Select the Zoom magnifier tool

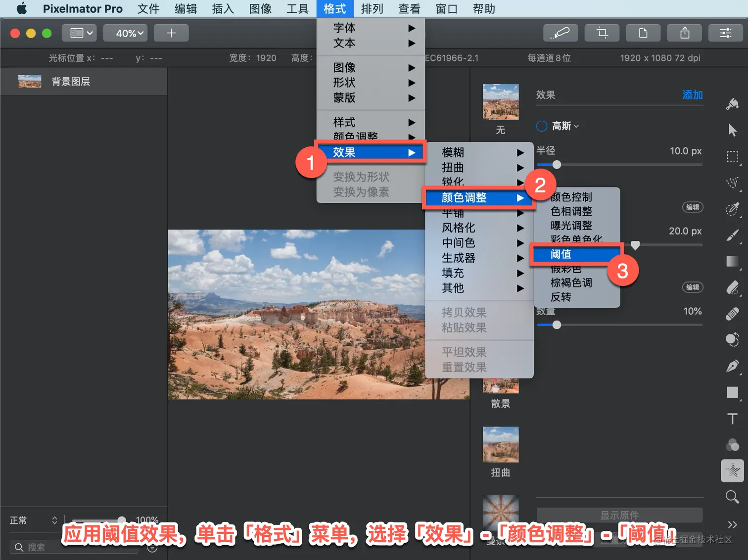(x=732, y=497)
